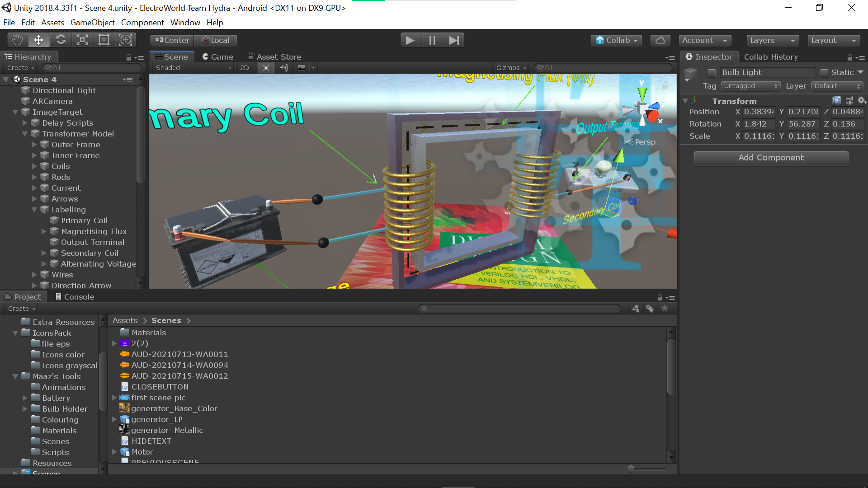Select the Rect Transform tool

pos(104,40)
